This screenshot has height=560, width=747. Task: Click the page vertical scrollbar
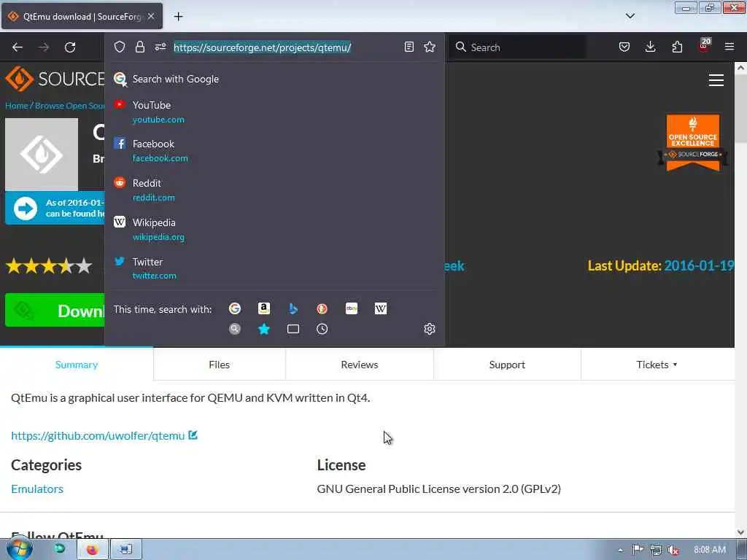740,300
